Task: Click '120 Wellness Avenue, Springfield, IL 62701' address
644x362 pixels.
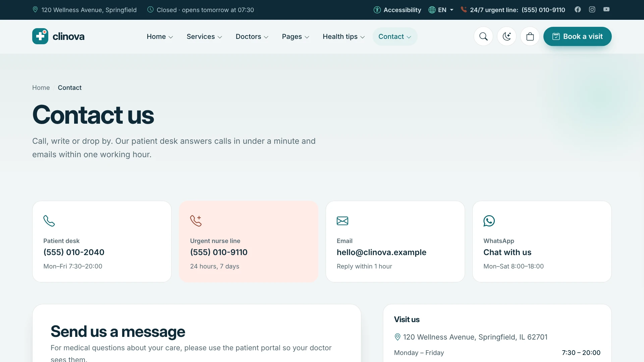Action: click(x=475, y=337)
